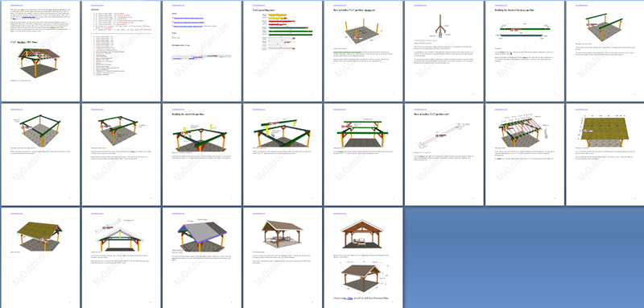
Task: Open the purple-trimmed gray roof page
Action: tap(201, 258)
